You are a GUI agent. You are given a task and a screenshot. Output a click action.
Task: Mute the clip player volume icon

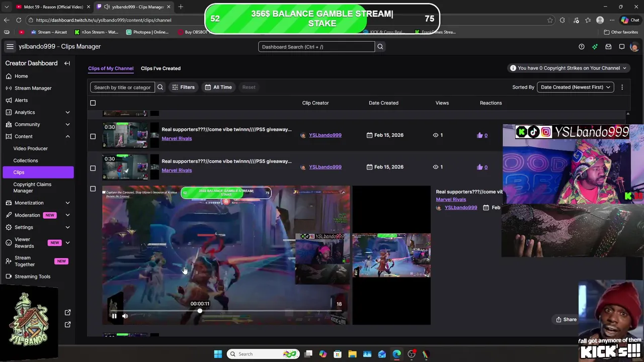(x=125, y=316)
